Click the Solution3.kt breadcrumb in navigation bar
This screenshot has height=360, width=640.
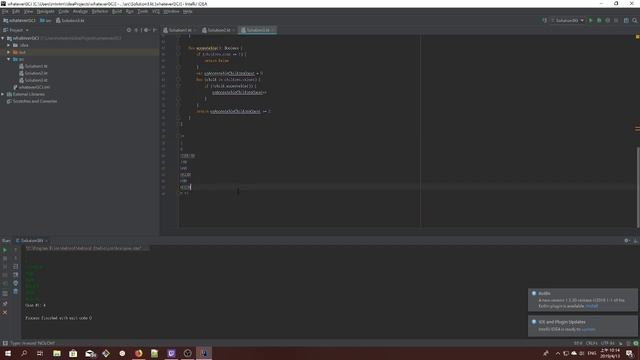coord(70,20)
